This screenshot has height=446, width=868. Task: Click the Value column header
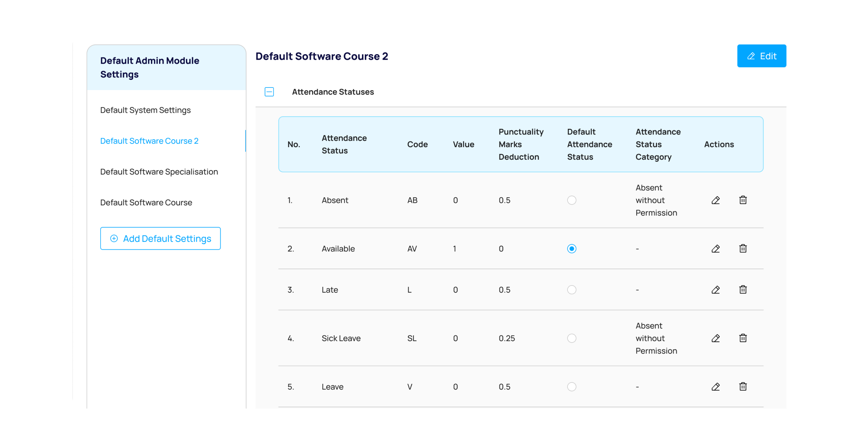[463, 144]
